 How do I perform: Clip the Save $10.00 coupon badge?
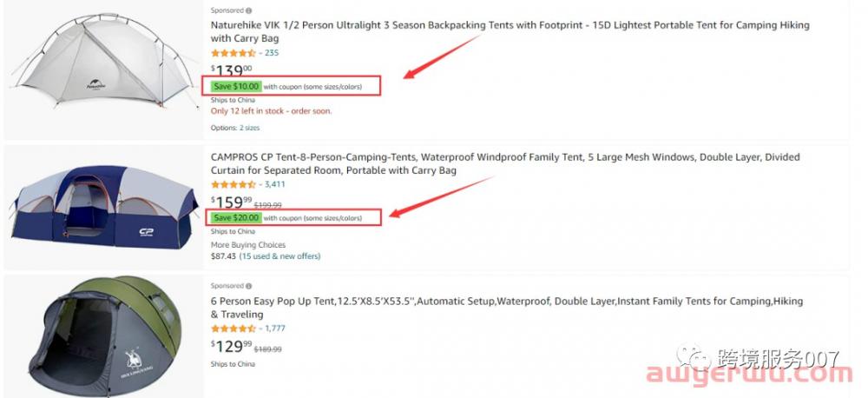(x=236, y=87)
